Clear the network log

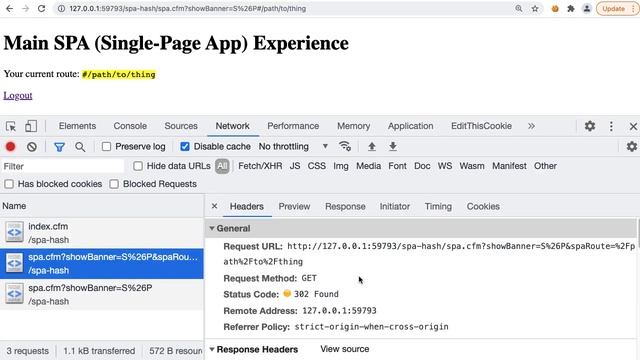[31, 147]
